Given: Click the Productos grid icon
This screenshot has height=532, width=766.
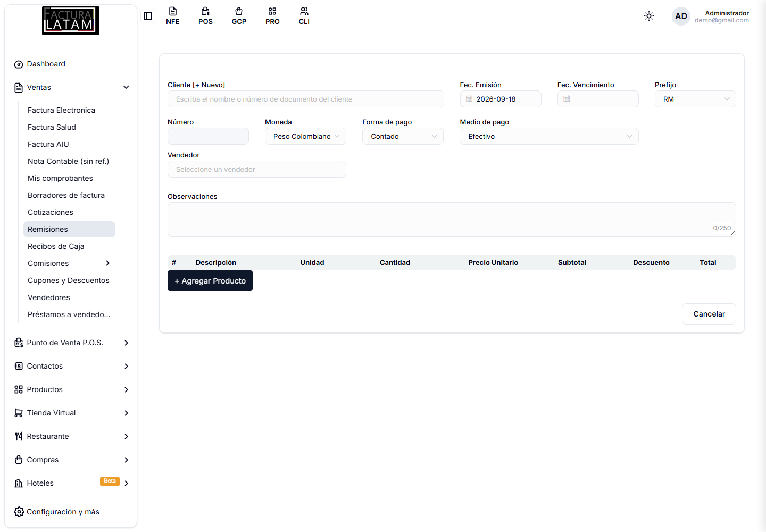Looking at the screenshot, I should [x=19, y=389].
